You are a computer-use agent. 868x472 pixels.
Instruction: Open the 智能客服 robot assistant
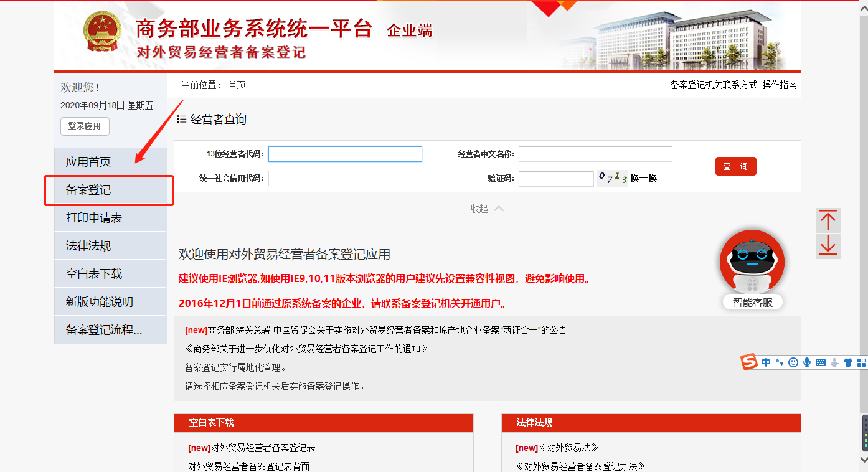752,262
